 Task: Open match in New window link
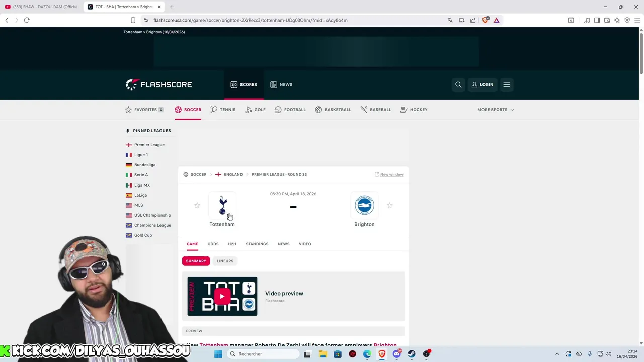pyautogui.click(x=389, y=174)
